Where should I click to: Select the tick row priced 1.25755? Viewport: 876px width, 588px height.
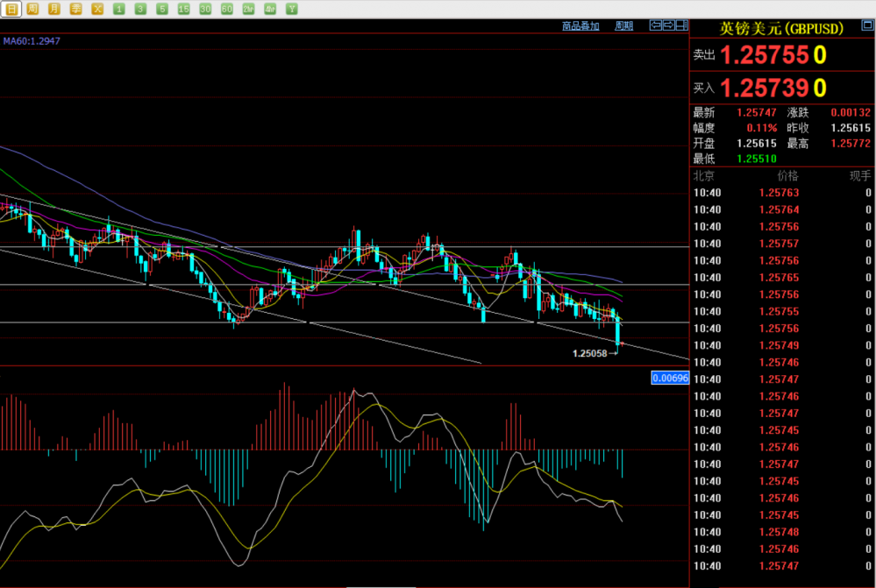click(x=782, y=312)
